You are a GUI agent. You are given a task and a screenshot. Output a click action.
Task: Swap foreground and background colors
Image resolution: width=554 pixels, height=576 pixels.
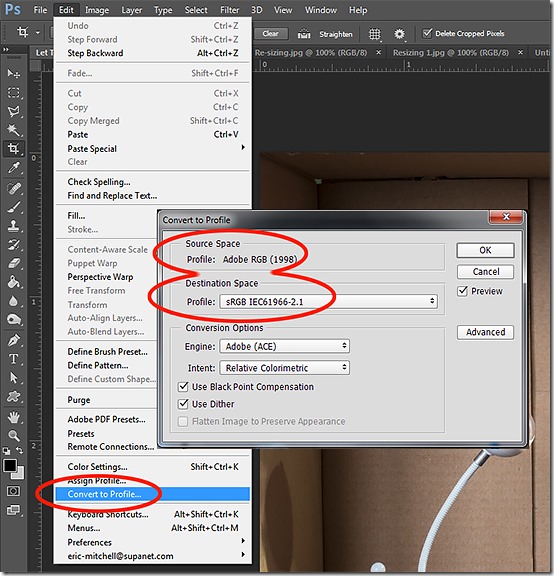pos(19,450)
